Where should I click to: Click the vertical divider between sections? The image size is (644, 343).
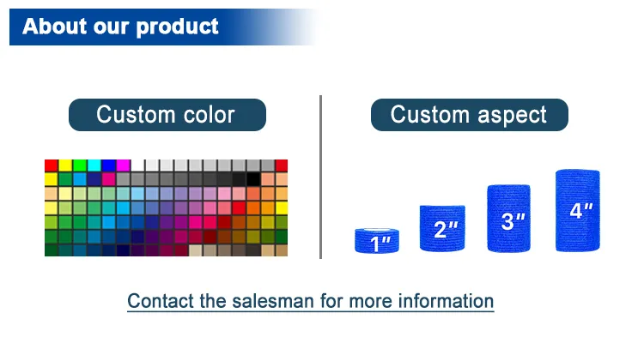(x=320, y=176)
